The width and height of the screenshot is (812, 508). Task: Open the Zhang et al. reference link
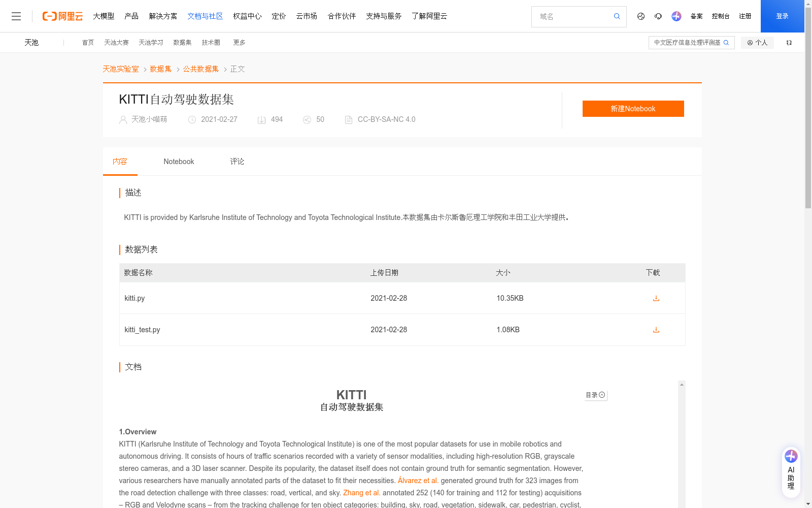pyautogui.click(x=362, y=493)
